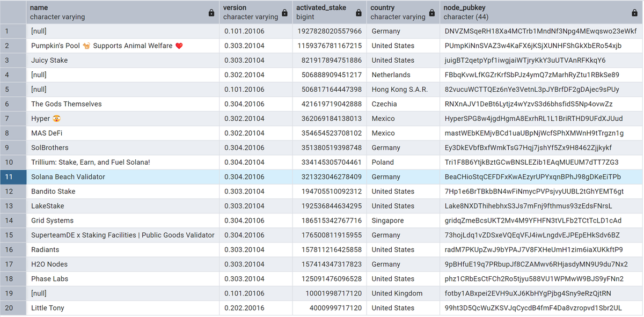
Task: Click pubkey starting with phz1CRbEsCtFCh
Action: (x=541, y=279)
